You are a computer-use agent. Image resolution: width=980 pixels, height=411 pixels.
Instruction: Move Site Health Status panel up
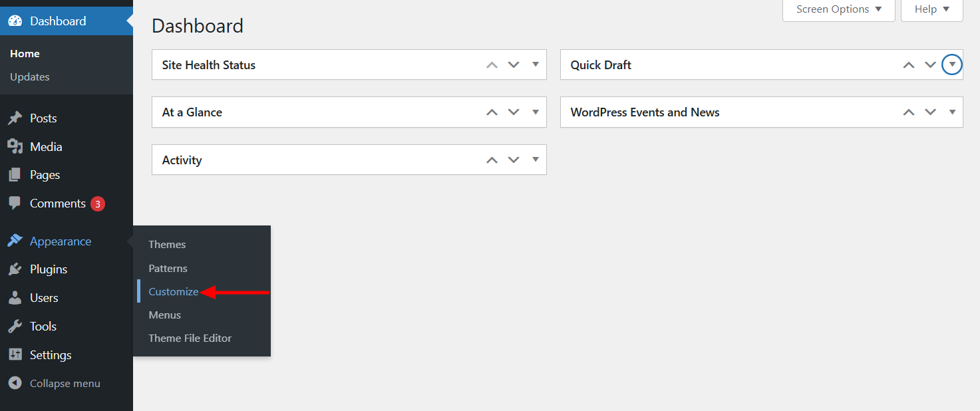coord(492,65)
